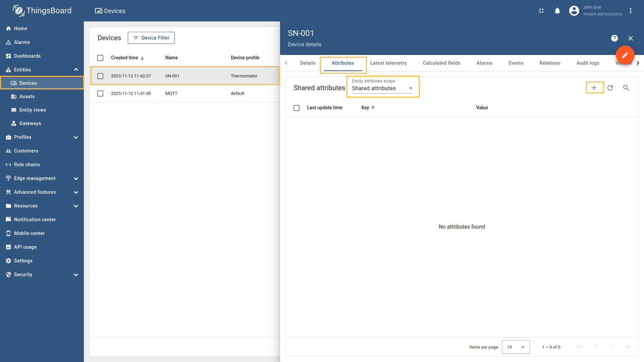644x362 pixels.
Task: Click the Entity views sidebar icon
Action: (x=14, y=110)
